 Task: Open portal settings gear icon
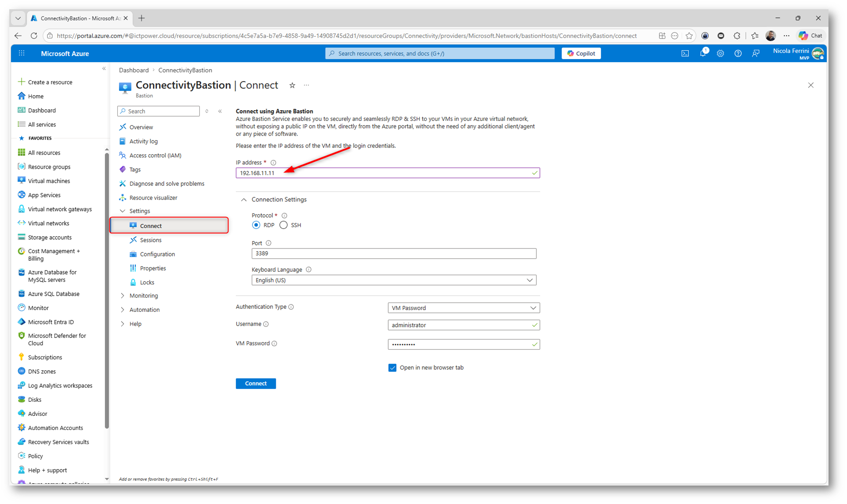(x=720, y=53)
